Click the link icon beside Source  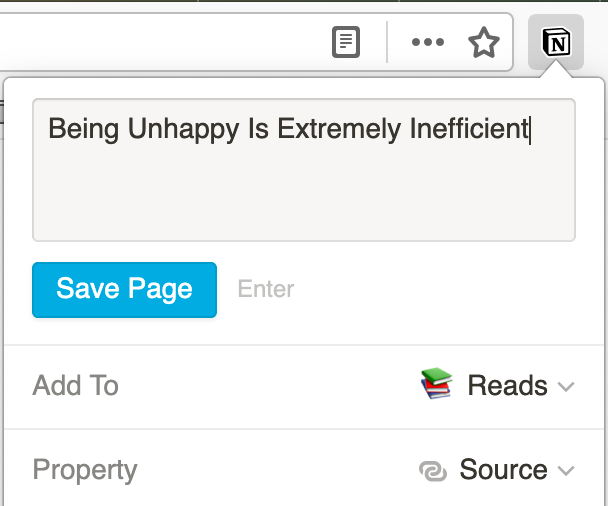433,470
